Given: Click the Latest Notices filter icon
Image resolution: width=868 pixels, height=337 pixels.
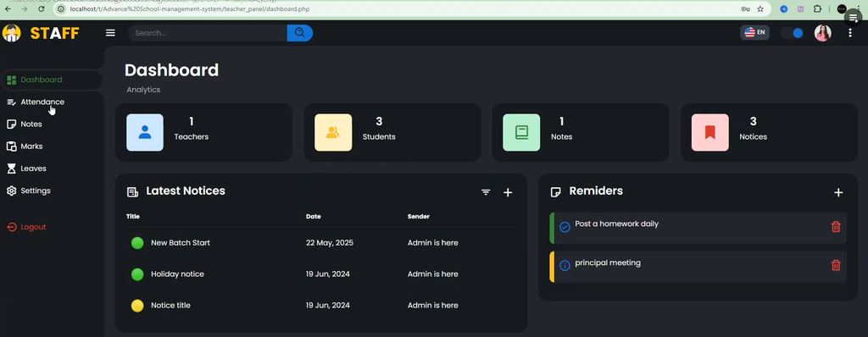Looking at the screenshot, I should pos(486,192).
